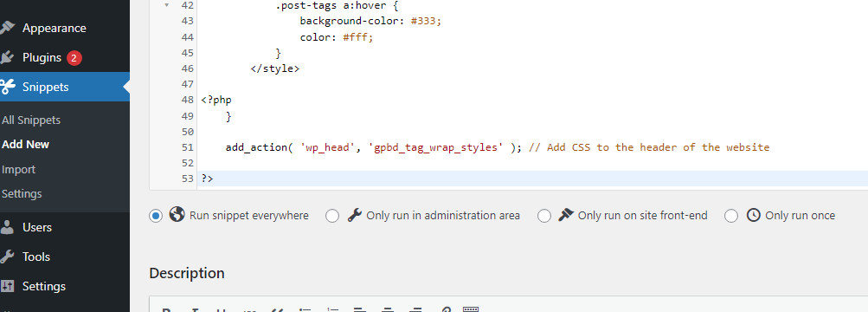
Task: Click the 'wp_head' string in code
Action: tap(328, 147)
